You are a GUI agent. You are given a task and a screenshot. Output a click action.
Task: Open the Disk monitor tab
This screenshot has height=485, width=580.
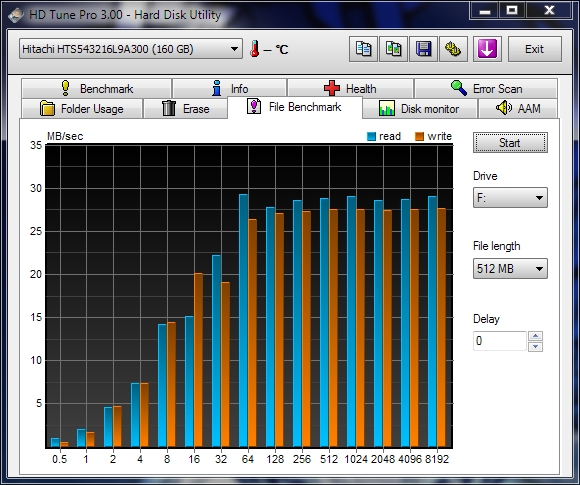click(x=420, y=109)
